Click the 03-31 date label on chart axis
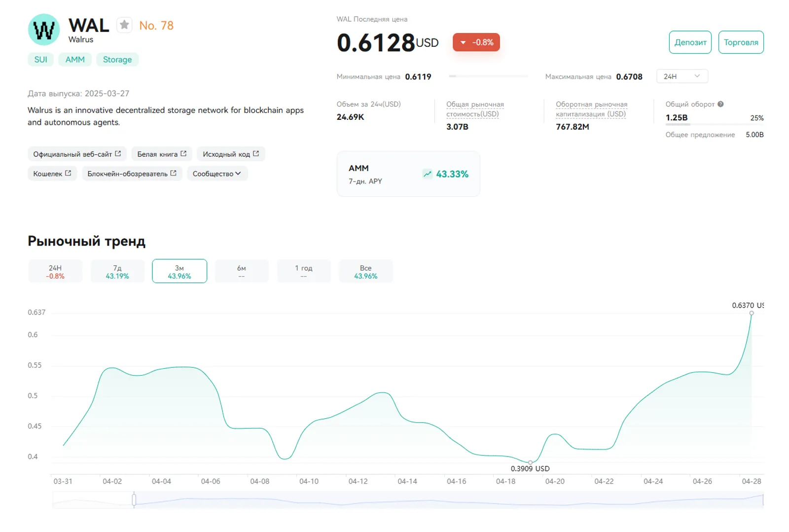This screenshot has width=789, height=532. tap(63, 481)
